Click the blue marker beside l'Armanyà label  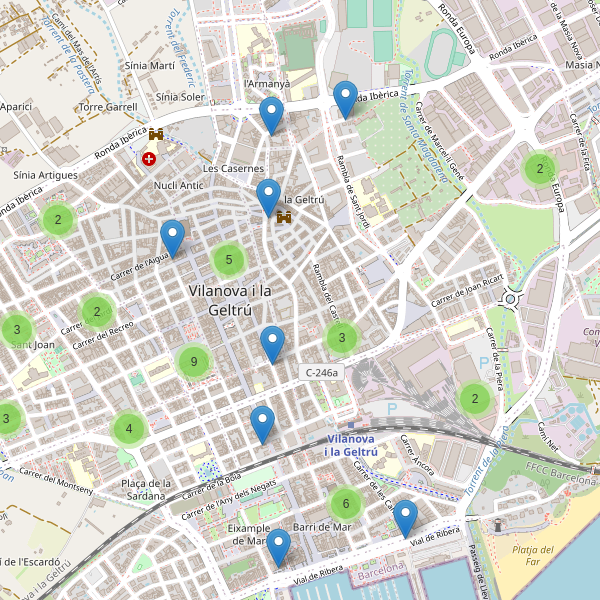pyautogui.click(x=271, y=116)
